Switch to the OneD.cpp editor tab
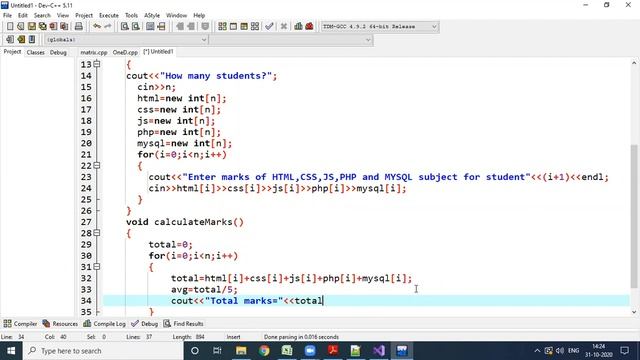Screen dimensions: 640x360 tap(125, 52)
